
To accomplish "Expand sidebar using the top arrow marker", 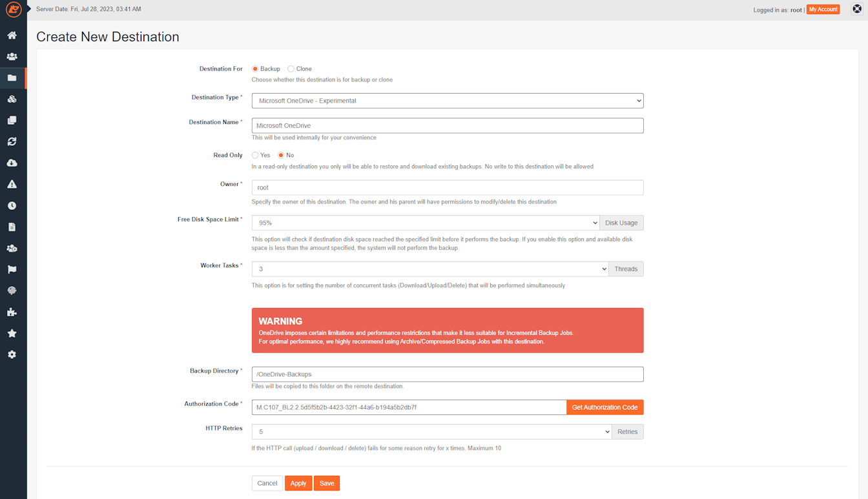I will coord(29,9).
